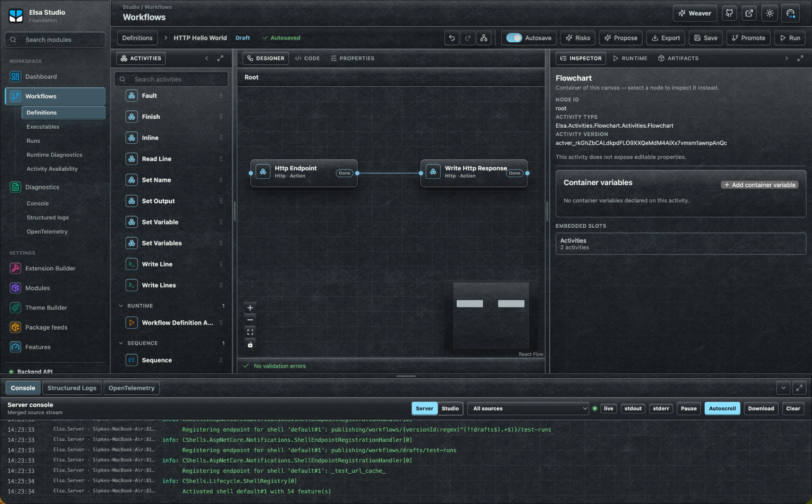
Task: Toggle light theme sun icon
Action: [770, 13]
